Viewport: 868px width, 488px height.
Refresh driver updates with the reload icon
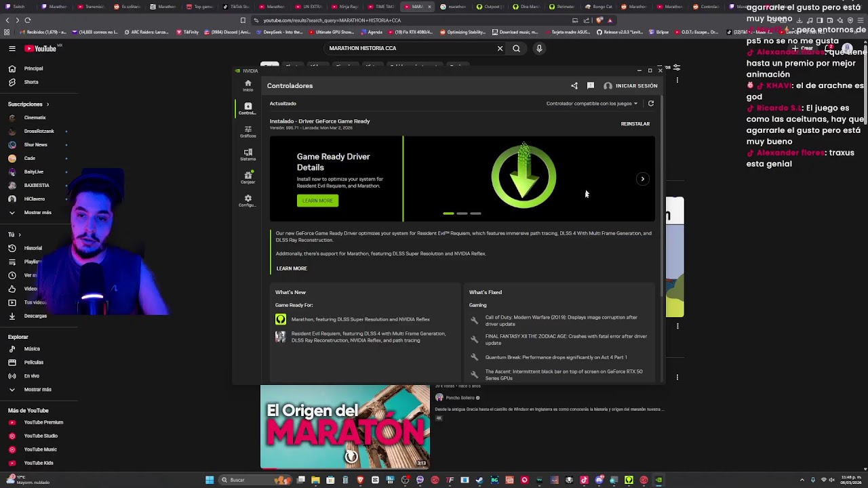[651, 104]
